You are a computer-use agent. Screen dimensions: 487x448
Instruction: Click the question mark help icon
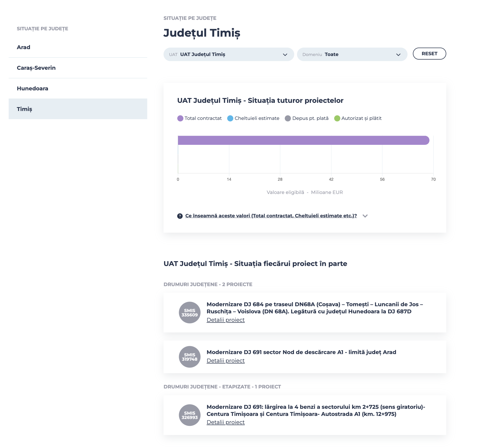coord(180,216)
